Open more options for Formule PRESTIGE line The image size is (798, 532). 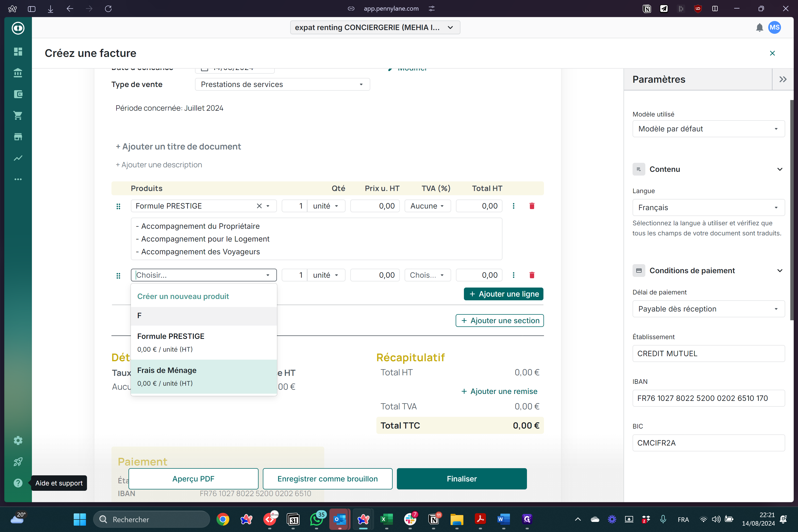click(513, 206)
